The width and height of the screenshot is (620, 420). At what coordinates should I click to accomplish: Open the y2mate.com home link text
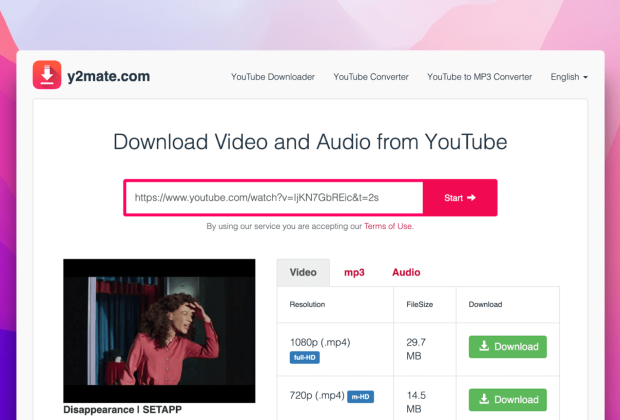point(109,76)
